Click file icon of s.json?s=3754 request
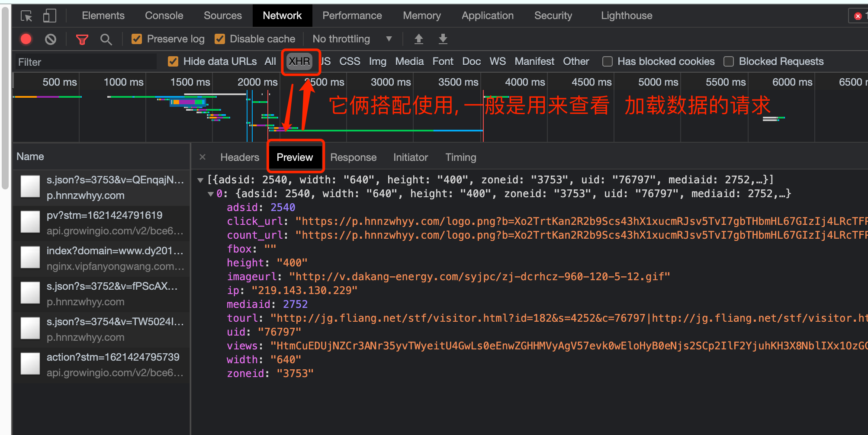The height and width of the screenshot is (435, 868). [30, 329]
